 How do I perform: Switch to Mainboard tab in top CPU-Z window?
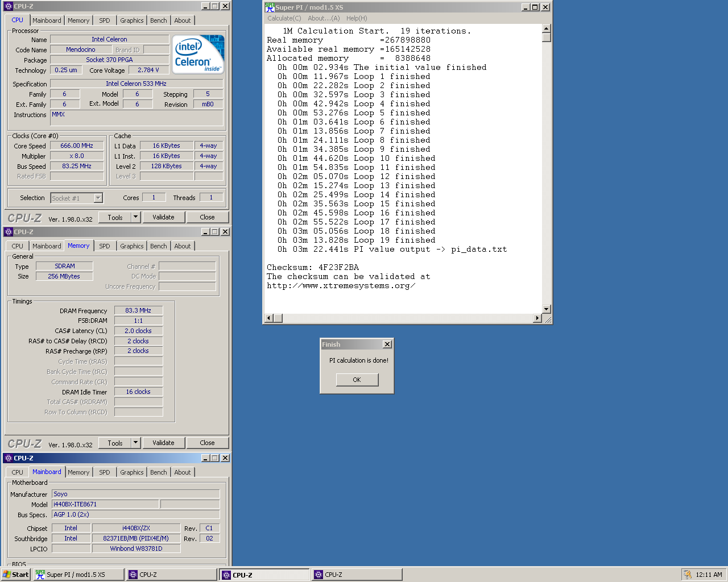(47, 20)
